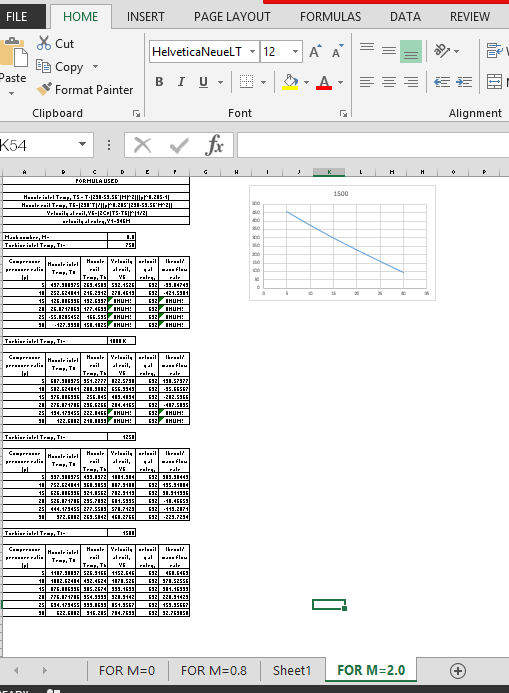Top align cell contents
This screenshot has height=693, width=509.
tap(367, 47)
